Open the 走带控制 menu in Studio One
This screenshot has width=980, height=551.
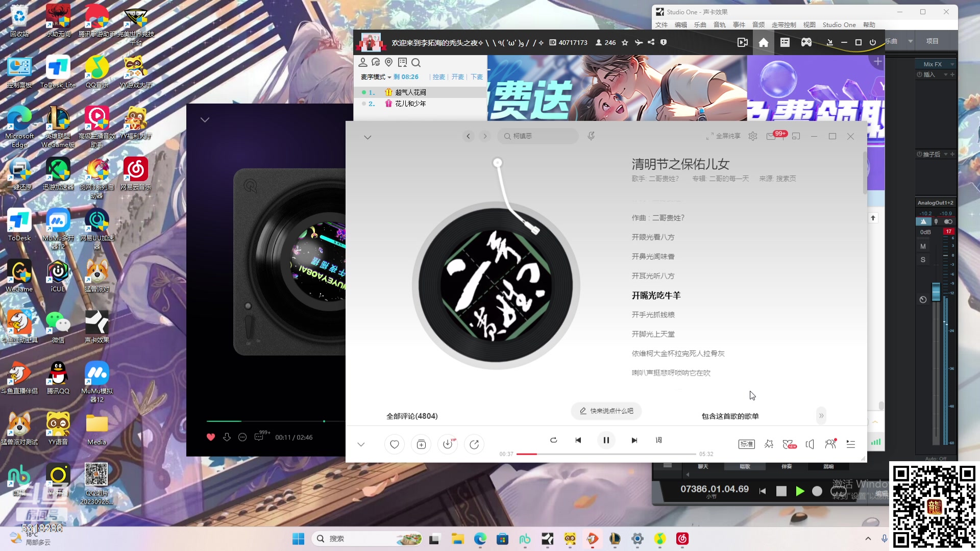click(x=784, y=24)
